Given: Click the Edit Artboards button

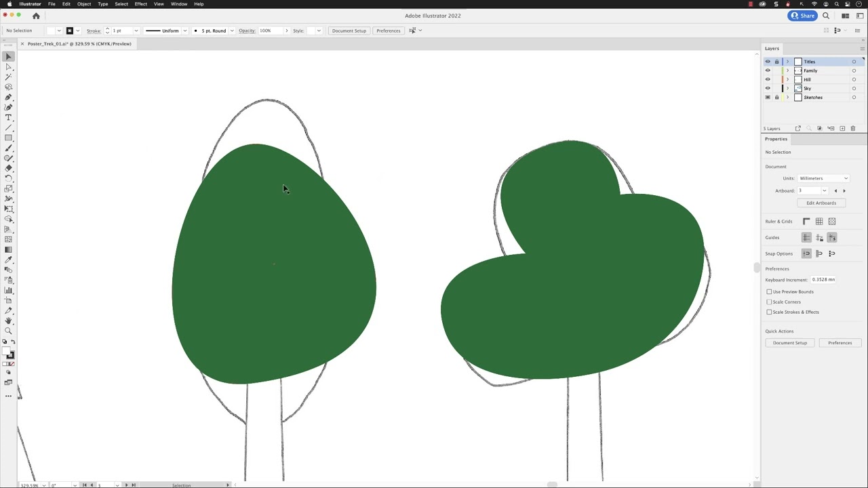Looking at the screenshot, I should pyautogui.click(x=821, y=203).
